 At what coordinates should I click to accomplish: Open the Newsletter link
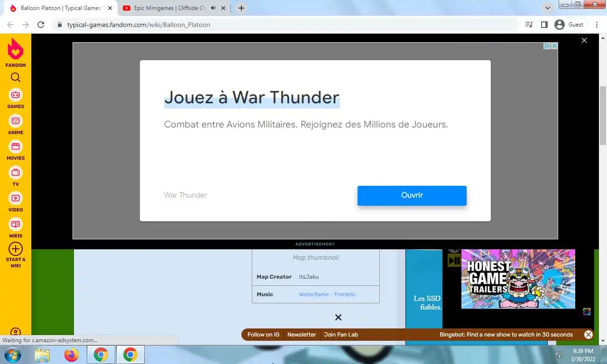click(302, 335)
